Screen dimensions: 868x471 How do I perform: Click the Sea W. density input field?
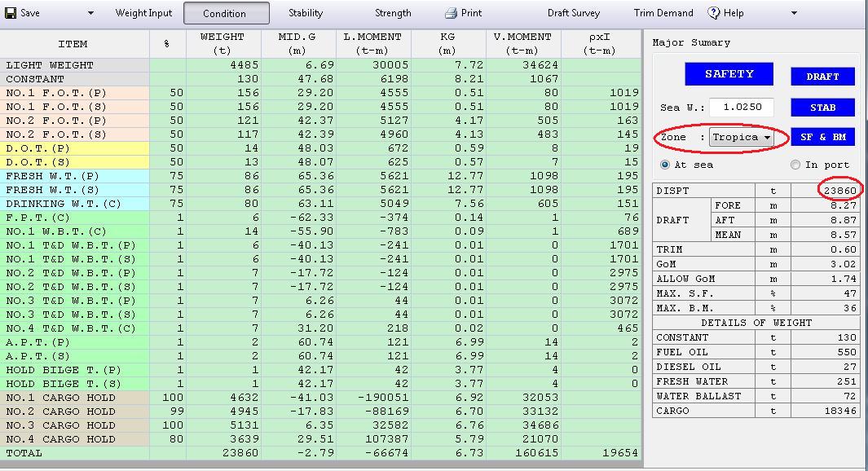tap(741, 107)
